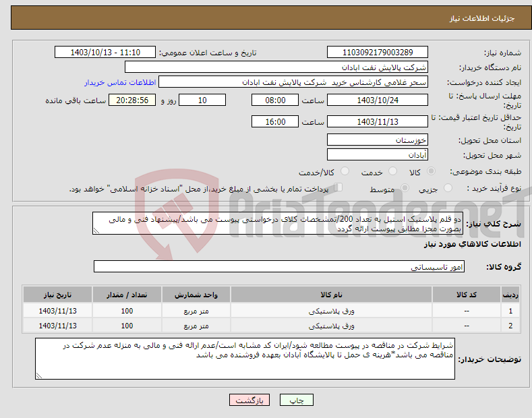Click the نام کالا column header
The height and width of the screenshot is (418, 532).
pyautogui.click(x=332, y=295)
